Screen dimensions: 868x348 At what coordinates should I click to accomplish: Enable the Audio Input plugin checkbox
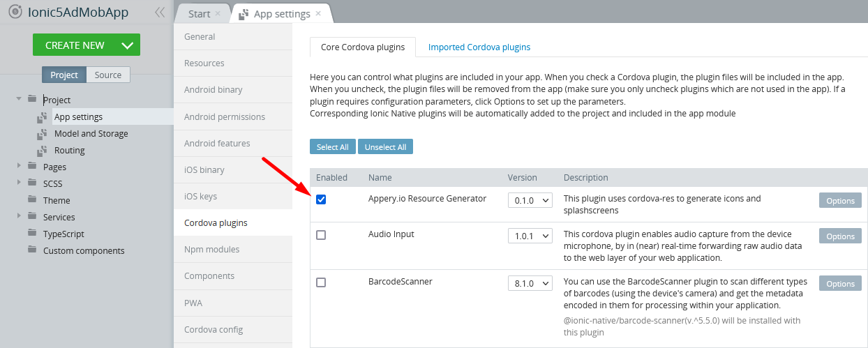[x=321, y=235]
